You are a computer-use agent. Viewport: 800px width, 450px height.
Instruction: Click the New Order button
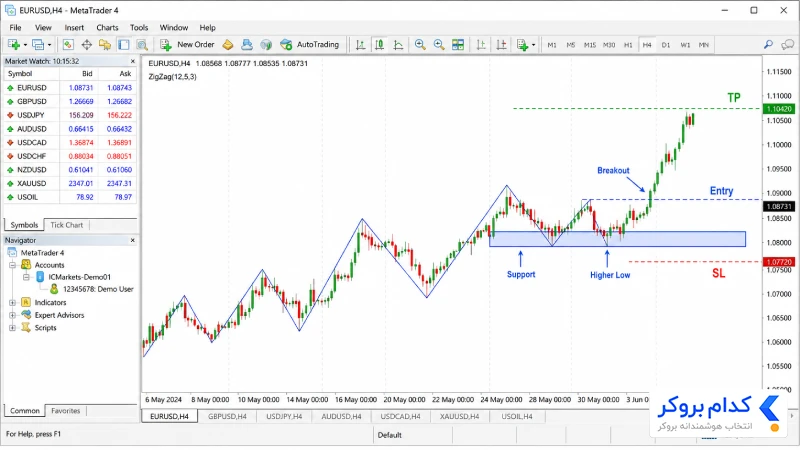pyautogui.click(x=187, y=45)
